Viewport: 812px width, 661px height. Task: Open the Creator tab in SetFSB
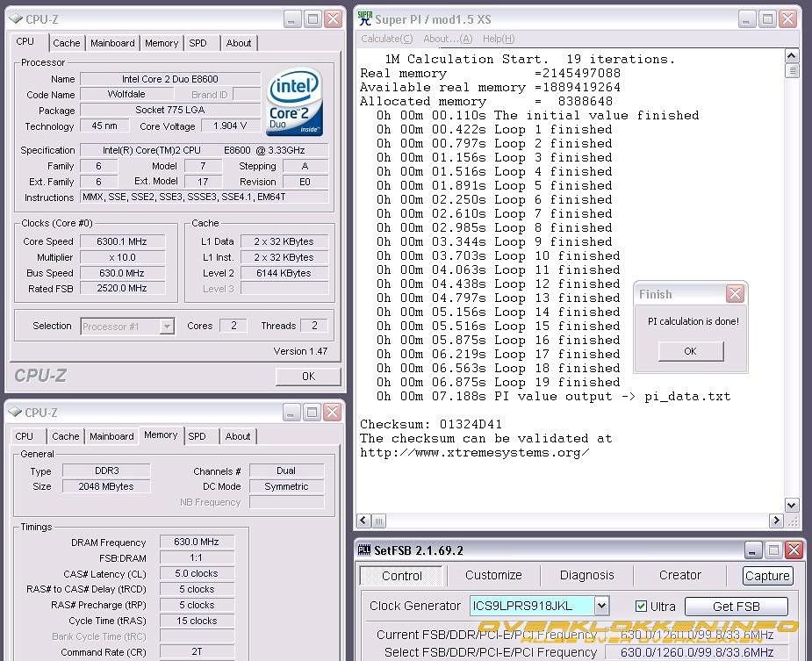680,575
